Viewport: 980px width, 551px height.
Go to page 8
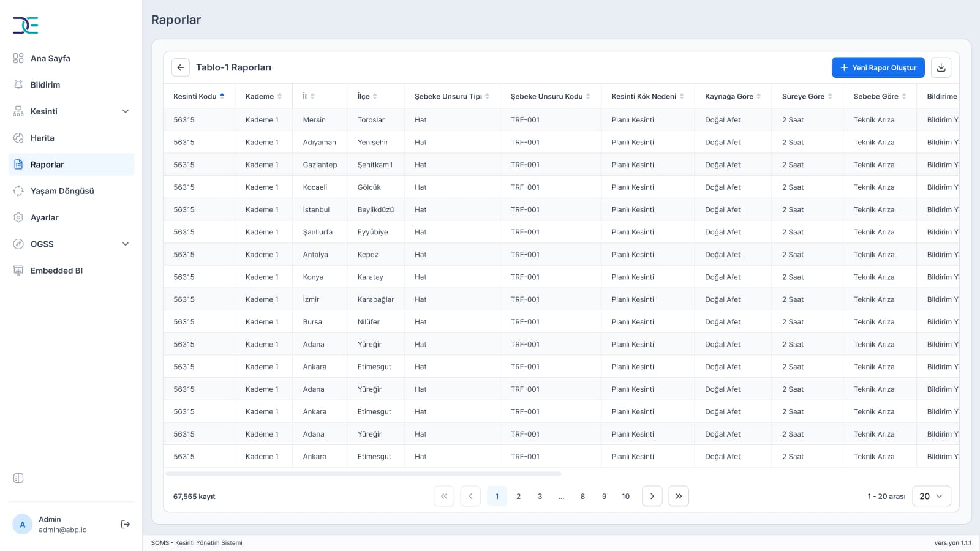tap(582, 496)
